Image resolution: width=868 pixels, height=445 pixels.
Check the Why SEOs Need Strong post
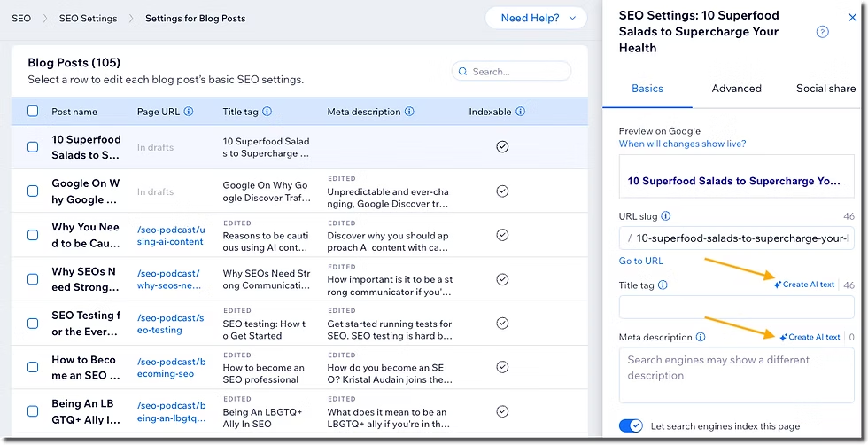click(x=33, y=279)
